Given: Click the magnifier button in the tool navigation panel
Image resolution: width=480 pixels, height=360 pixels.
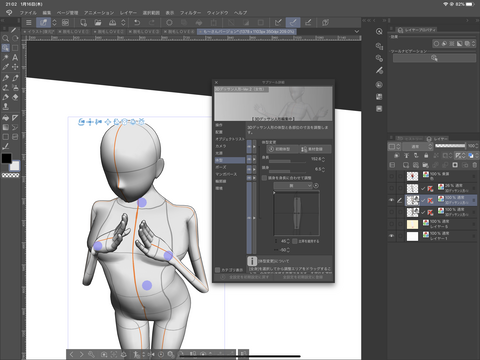Looking at the screenshot, I should click(x=434, y=58).
